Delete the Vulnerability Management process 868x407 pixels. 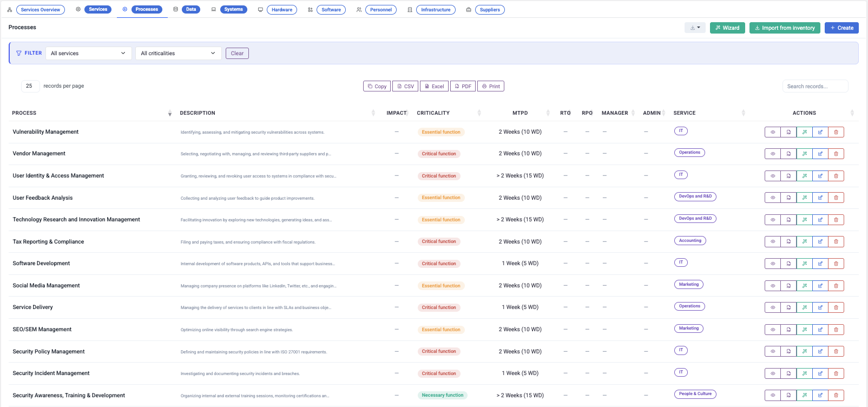pos(836,132)
